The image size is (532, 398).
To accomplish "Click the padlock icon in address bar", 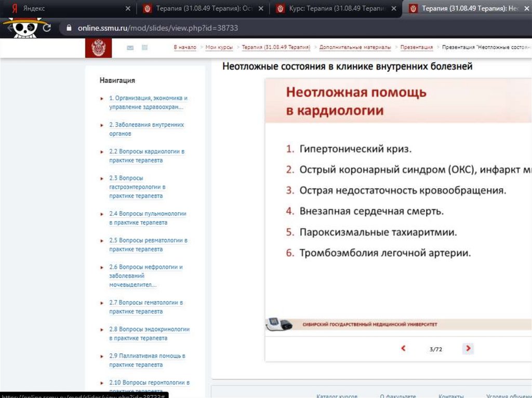I will pyautogui.click(x=69, y=28).
